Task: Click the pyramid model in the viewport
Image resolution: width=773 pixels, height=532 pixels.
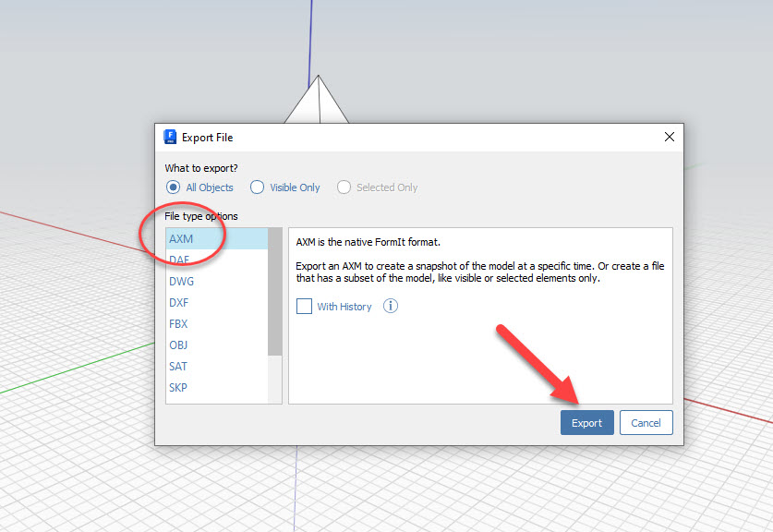Action: click(318, 103)
